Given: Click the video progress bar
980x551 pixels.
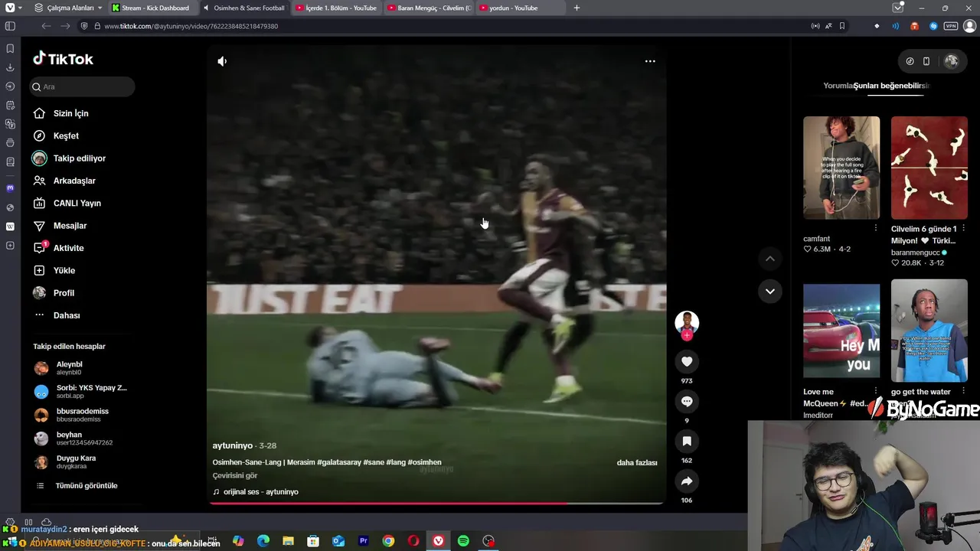Looking at the screenshot, I should click(x=436, y=503).
